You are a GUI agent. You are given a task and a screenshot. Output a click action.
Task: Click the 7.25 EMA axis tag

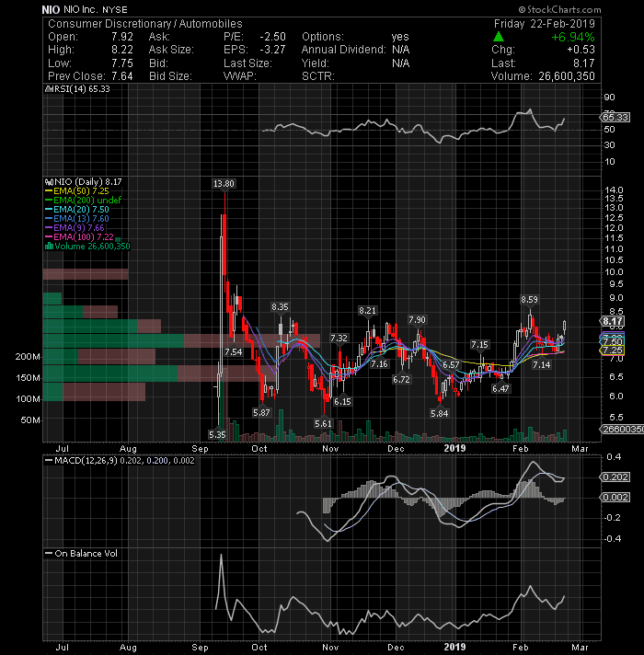click(x=613, y=350)
